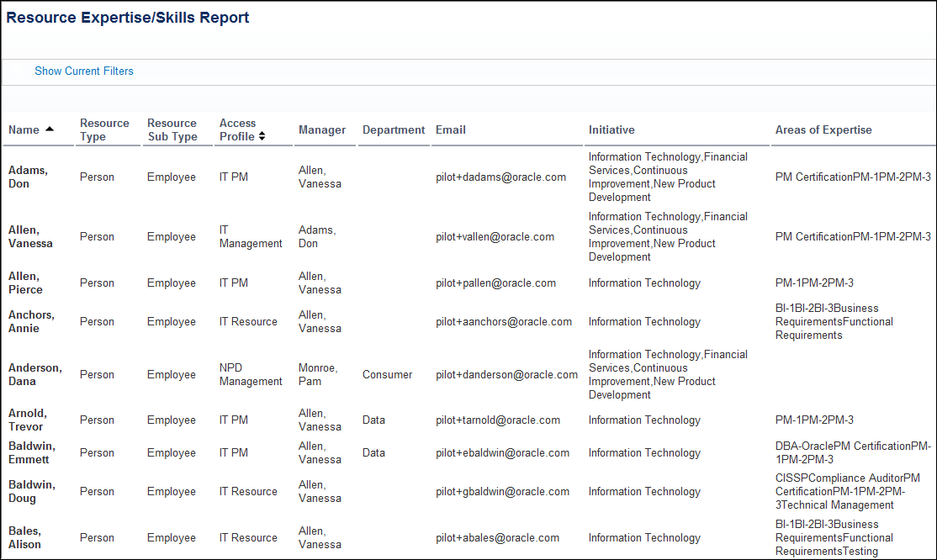Image resolution: width=937 pixels, height=560 pixels.
Task: Click email pilot+aanchors@oracle.com
Action: click(x=504, y=321)
